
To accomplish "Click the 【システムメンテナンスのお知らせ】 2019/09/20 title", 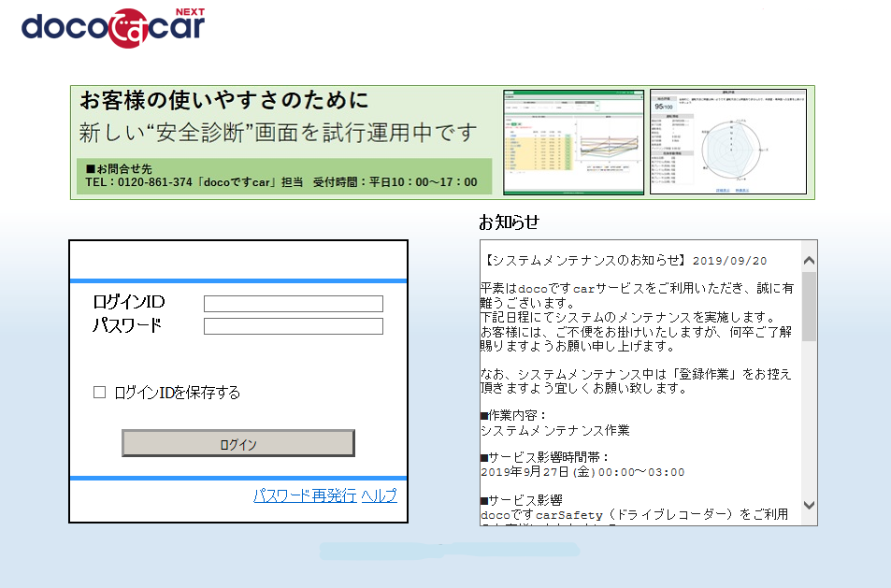I will [625, 261].
